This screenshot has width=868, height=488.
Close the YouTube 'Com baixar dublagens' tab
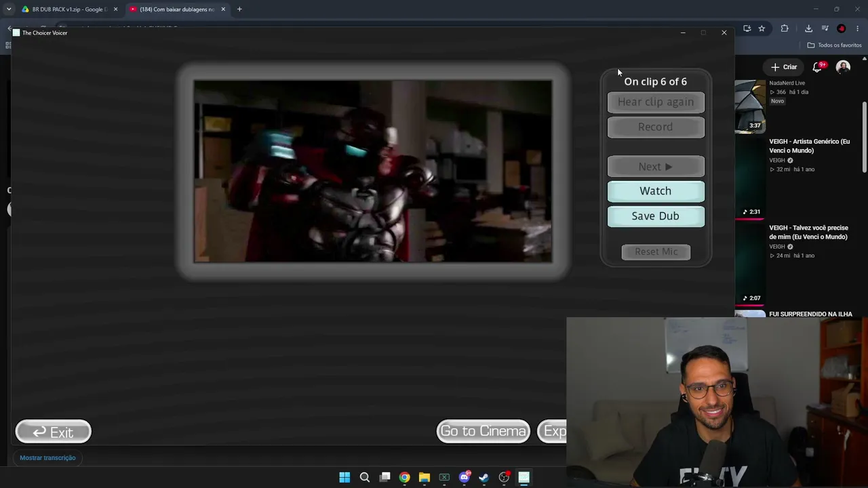point(223,9)
